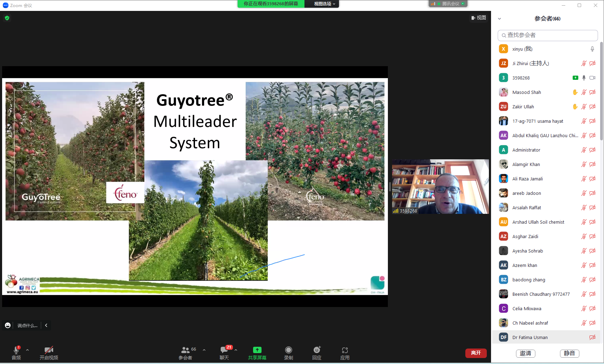Click the red Leave (离开) button
The height and width of the screenshot is (364, 604).
click(x=476, y=353)
